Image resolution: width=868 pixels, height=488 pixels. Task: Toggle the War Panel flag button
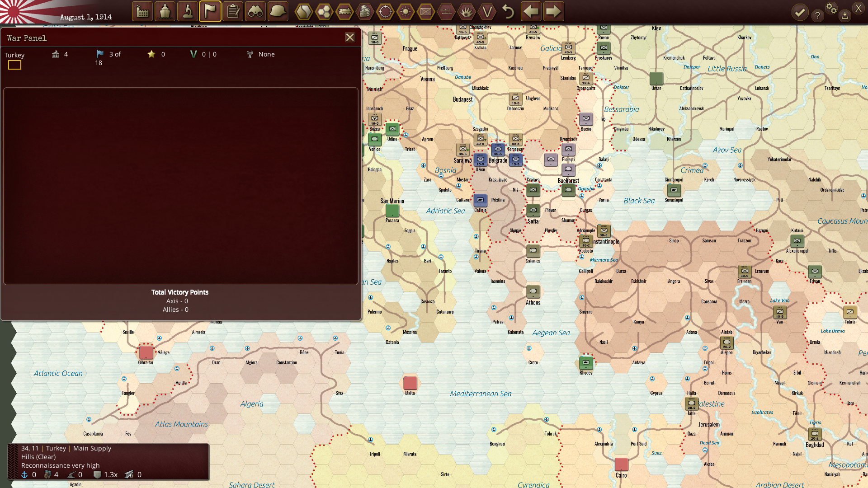[210, 12]
